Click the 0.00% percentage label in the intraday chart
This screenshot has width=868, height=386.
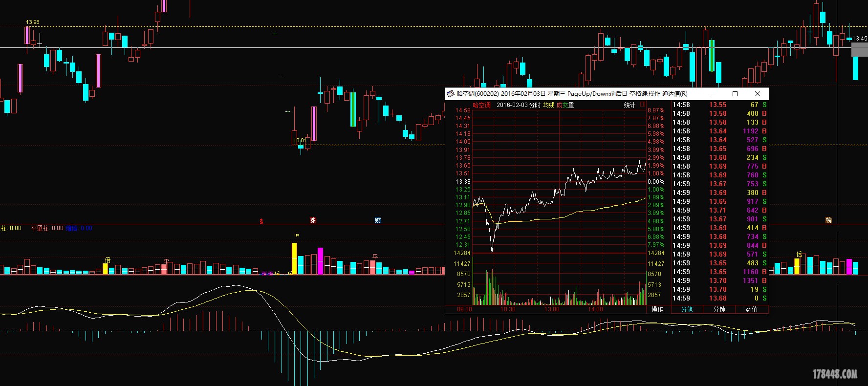pyautogui.click(x=656, y=182)
